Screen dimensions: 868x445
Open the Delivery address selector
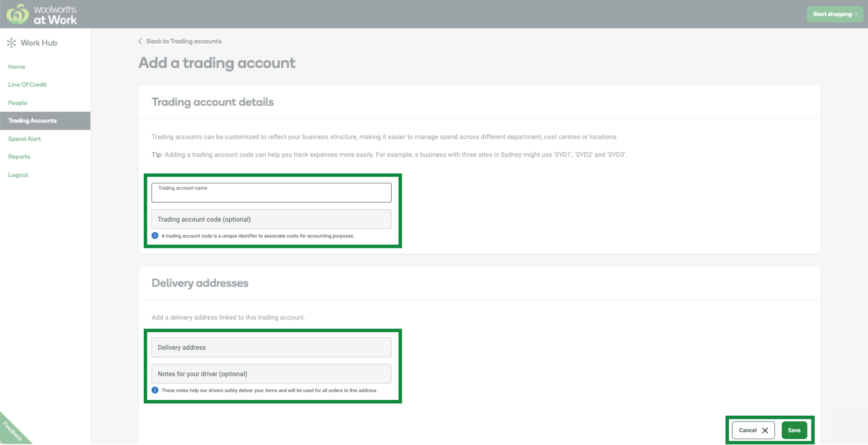point(271,347)
